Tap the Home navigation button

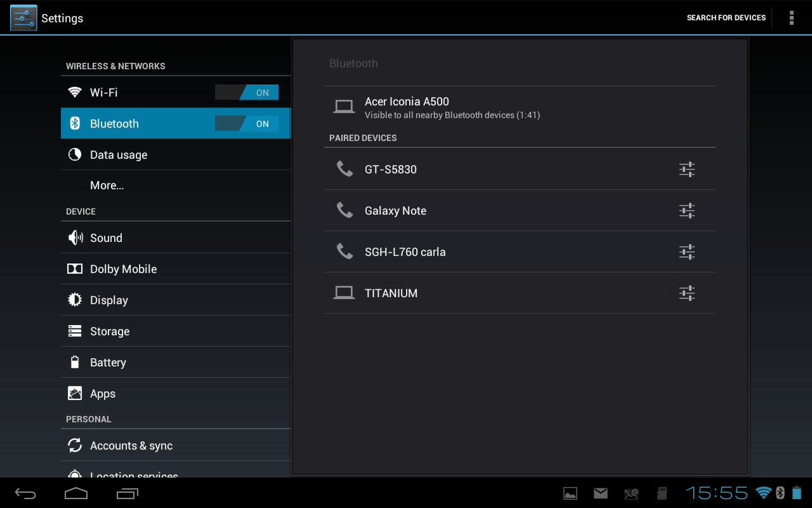point(76,493)
